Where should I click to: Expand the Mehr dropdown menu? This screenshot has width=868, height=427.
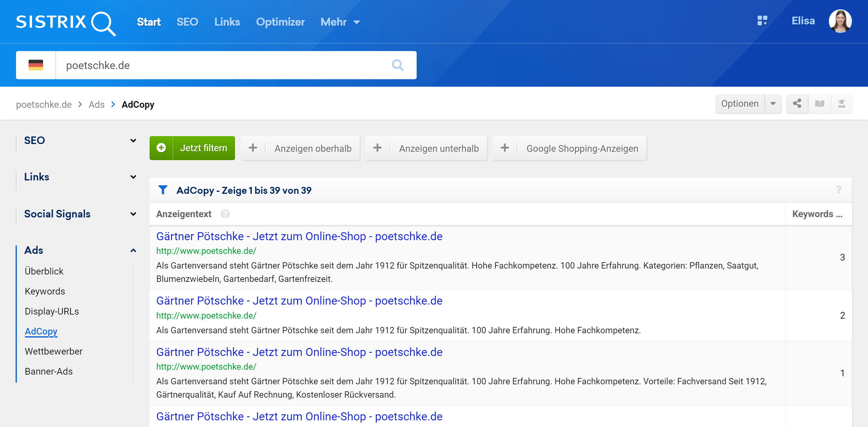340,22
